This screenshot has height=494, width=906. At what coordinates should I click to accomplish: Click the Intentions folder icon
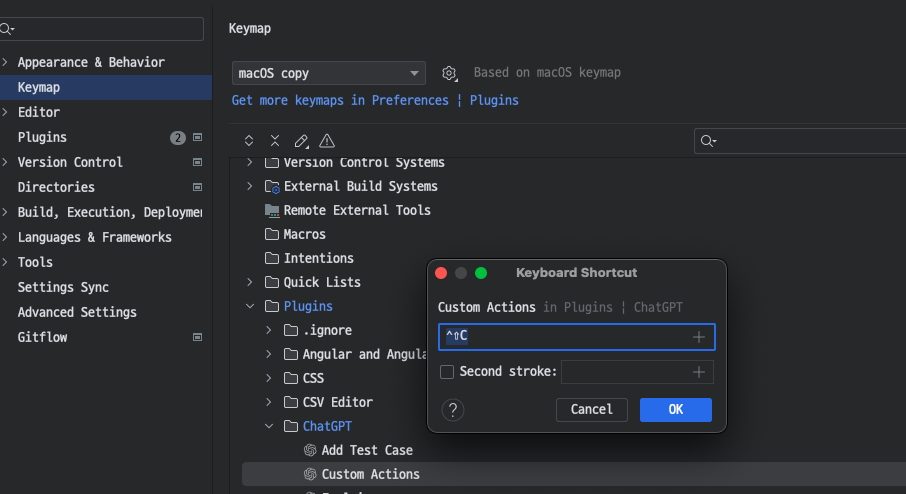(x=272, y=258)
